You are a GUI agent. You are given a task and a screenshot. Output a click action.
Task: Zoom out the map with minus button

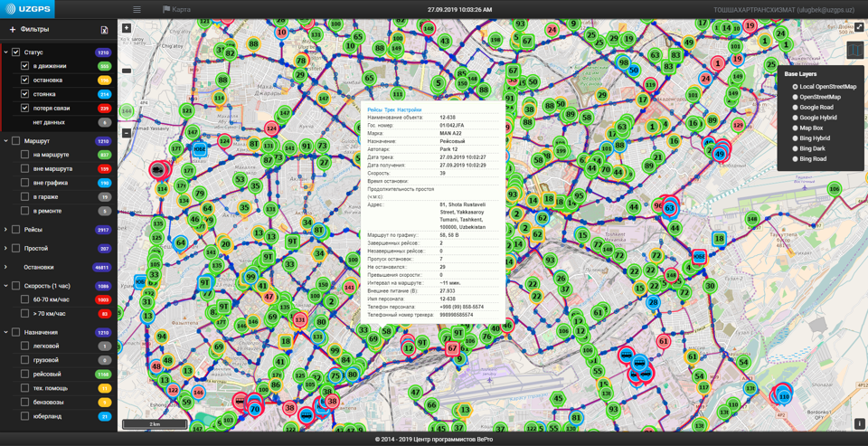(127, 133)
